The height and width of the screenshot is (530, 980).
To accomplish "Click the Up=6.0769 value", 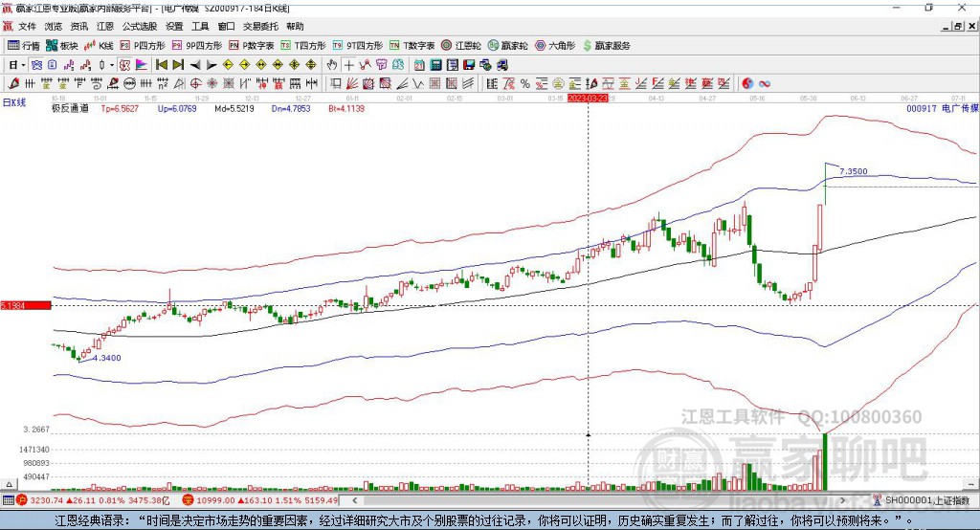I will pos(177,108).
